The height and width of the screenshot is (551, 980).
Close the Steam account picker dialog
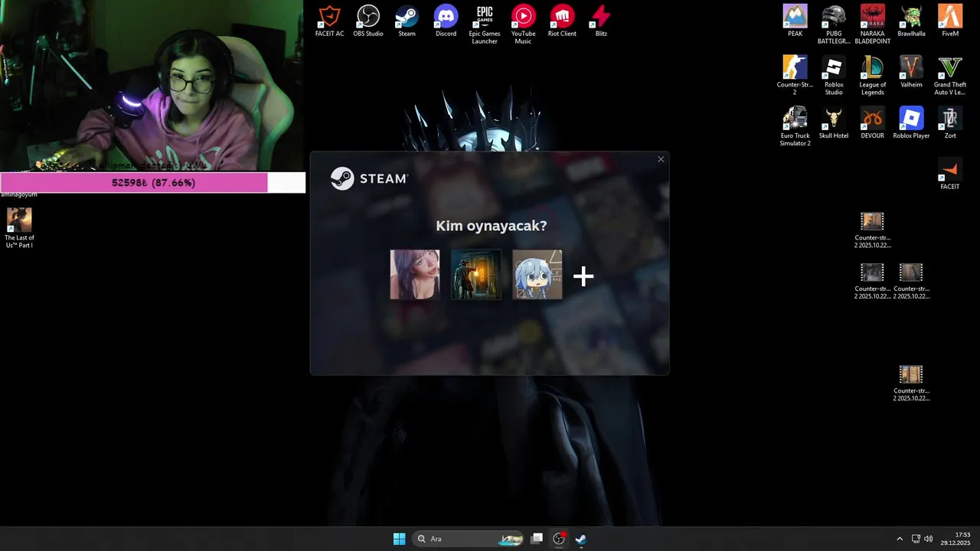(x=661, y=159)
